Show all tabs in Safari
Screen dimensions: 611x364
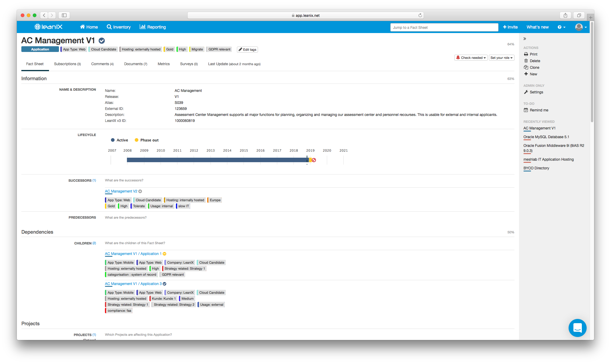pos(579,15)
